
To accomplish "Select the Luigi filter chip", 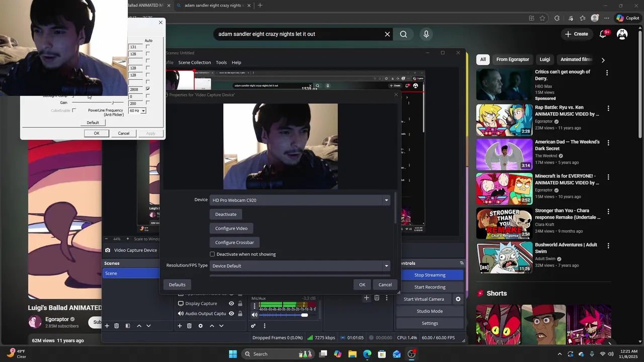I will tap(545, 60).
